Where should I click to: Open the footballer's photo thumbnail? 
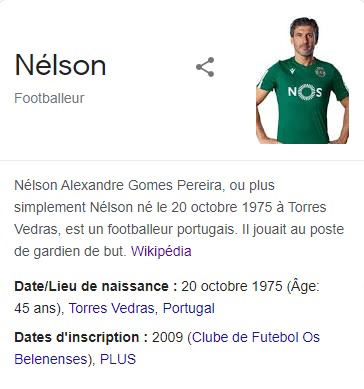302,80
